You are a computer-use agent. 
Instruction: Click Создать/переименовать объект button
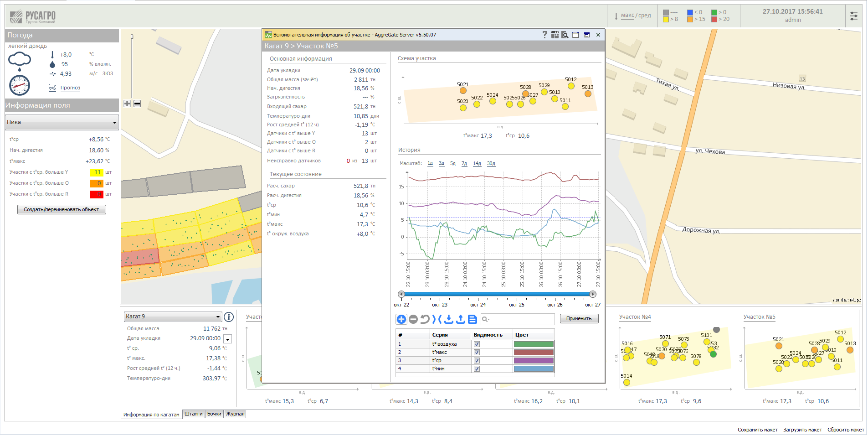point(62,209)
